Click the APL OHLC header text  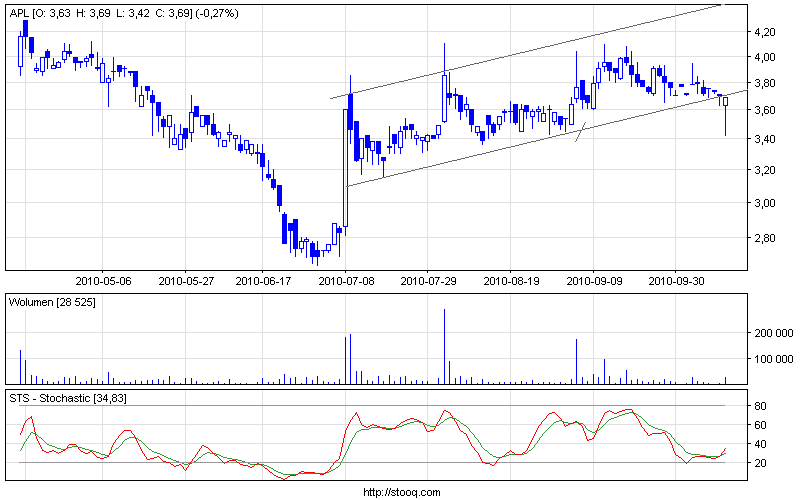click(124, 13)
